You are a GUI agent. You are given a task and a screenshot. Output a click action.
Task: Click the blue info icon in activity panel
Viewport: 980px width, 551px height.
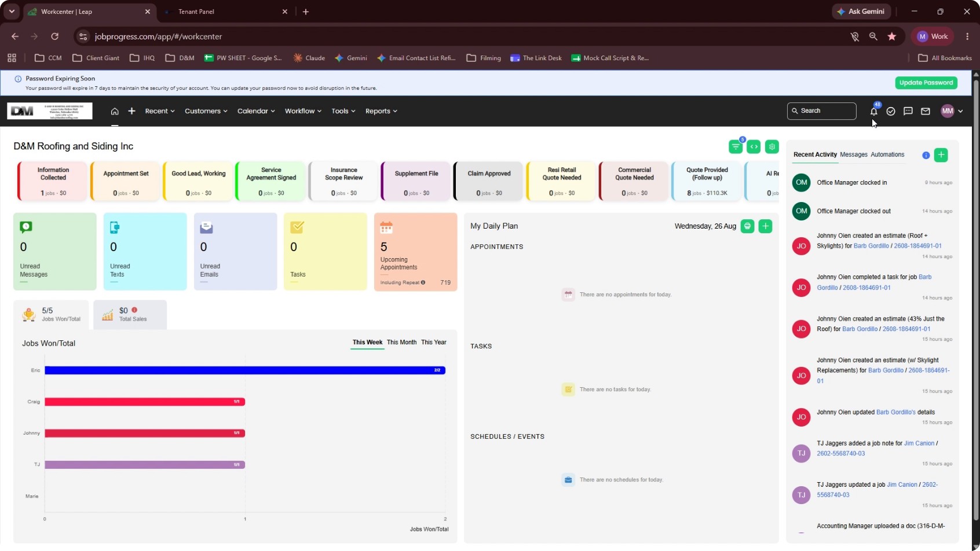[926, 155]
